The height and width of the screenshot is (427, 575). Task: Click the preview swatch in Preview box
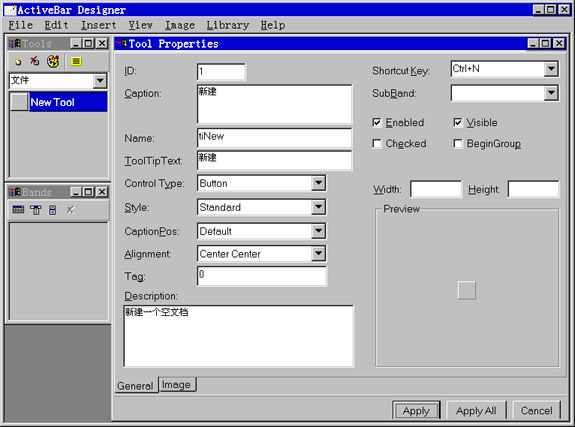click(x=467, y=291)
